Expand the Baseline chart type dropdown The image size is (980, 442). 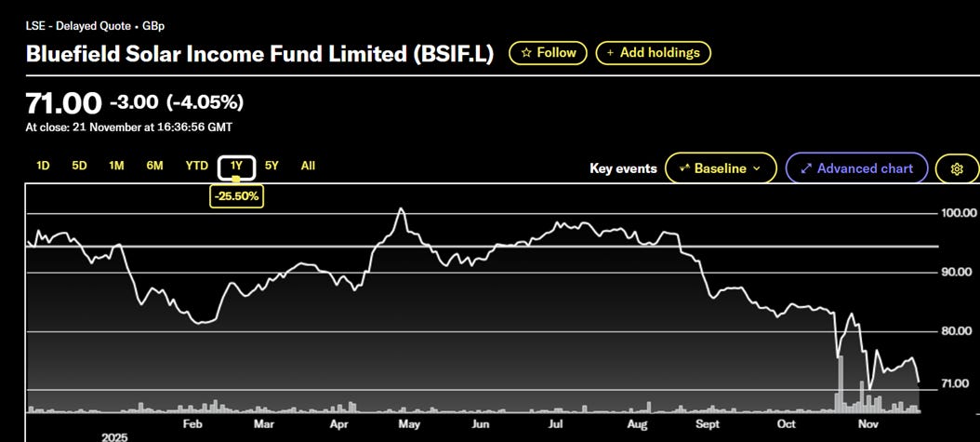pos(721,168)
